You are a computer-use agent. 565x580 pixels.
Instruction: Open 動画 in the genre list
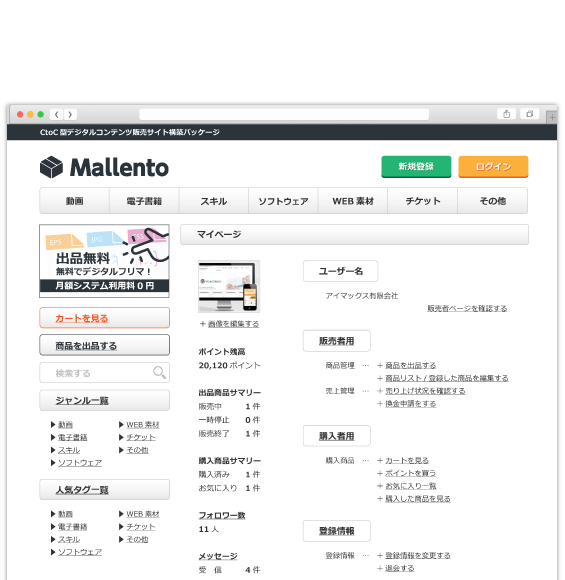[65, 425]
